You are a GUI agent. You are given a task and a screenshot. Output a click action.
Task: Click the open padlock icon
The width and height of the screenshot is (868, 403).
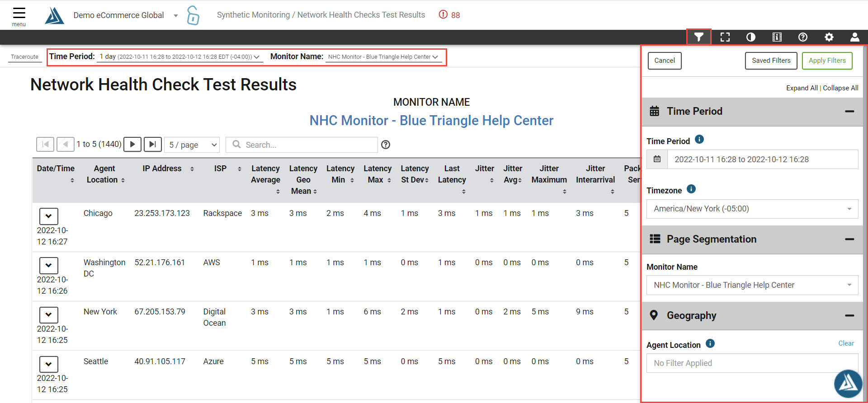[x=193, y=15]
